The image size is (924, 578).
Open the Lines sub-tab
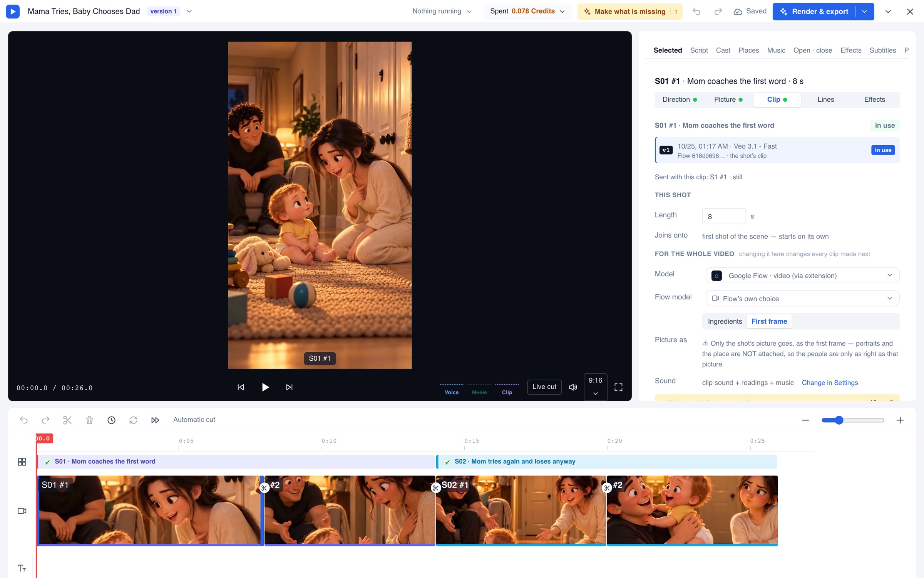click(825, 100)
